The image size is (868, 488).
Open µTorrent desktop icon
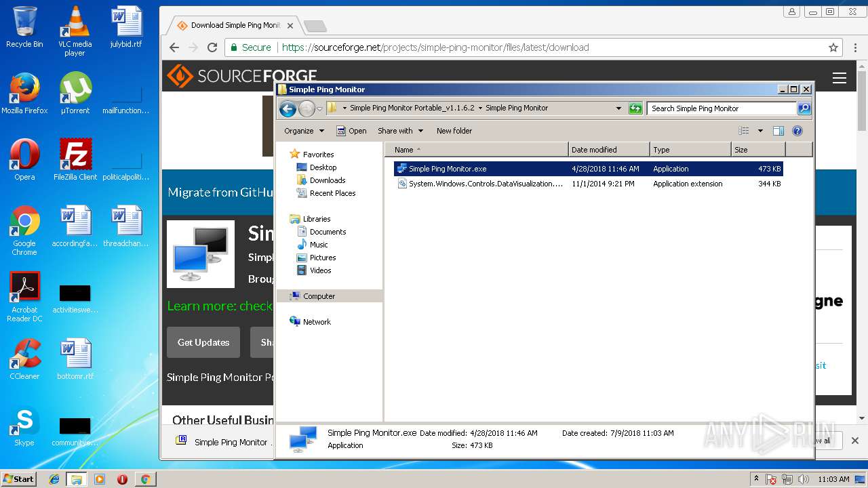tap(75, 94)
